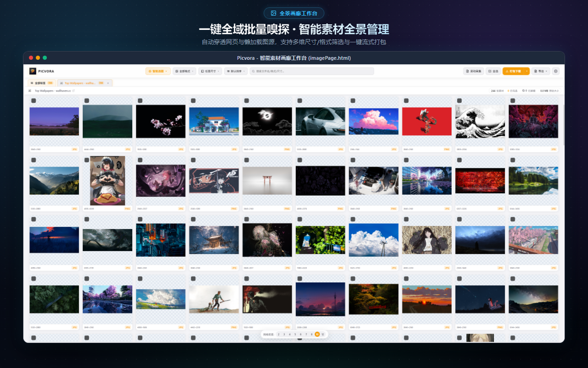Set grid density to 6
The height and width of the screenshot is (368, 588).
[x=300, y=334]
